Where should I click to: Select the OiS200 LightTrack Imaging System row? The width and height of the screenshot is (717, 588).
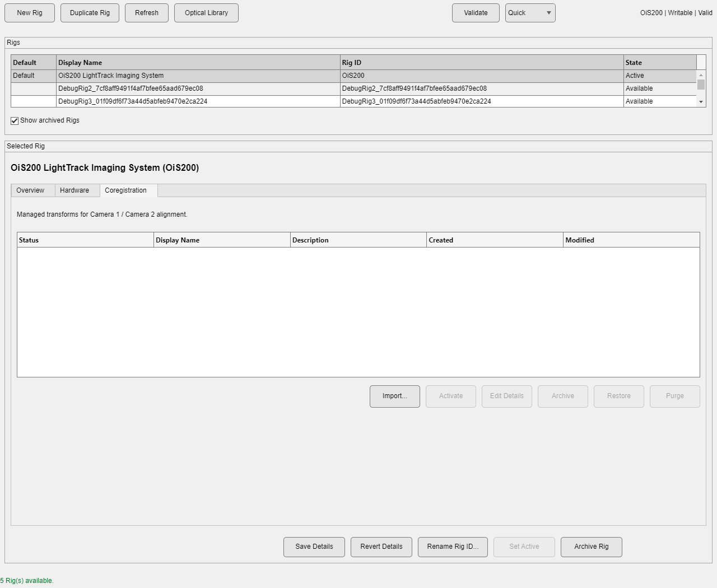[353, 76]
